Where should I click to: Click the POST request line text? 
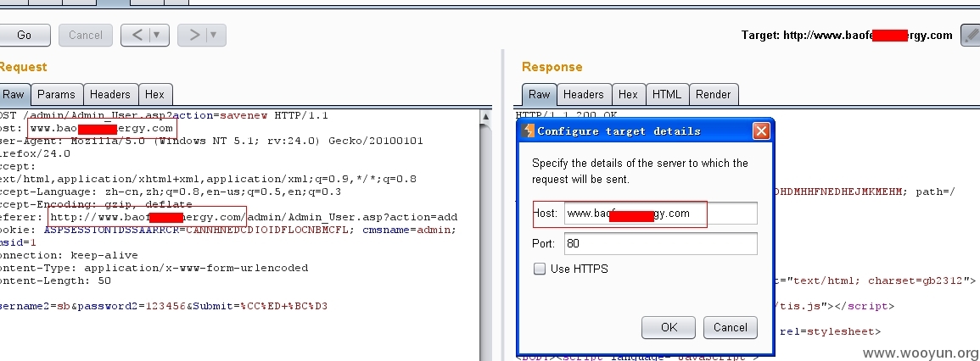[x=164, y=115]
